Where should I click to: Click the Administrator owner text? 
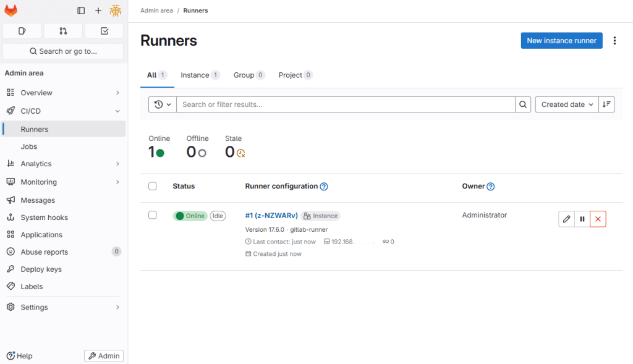[485, 215]
